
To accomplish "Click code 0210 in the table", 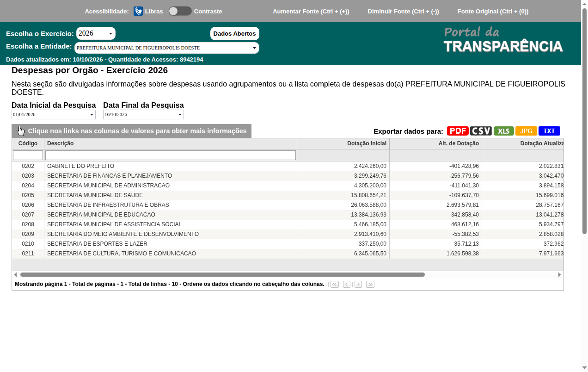I will coord(28,244).
